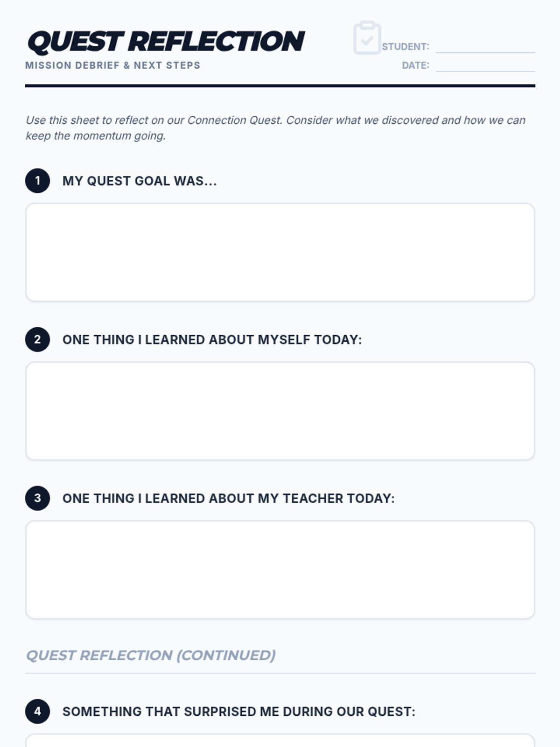
Task: Click the number 2 circle badge
Action: (x=37, y=339)
